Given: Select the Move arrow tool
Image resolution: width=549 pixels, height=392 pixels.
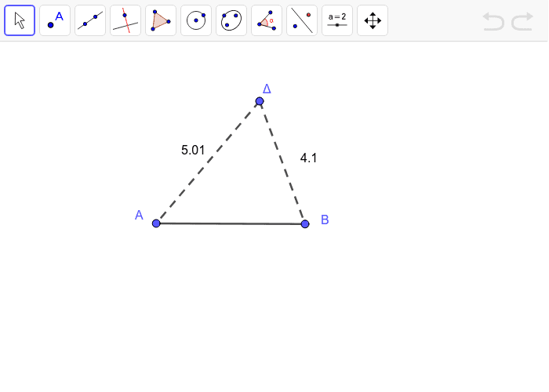Looking at the screenshot, I should (20, 20).
